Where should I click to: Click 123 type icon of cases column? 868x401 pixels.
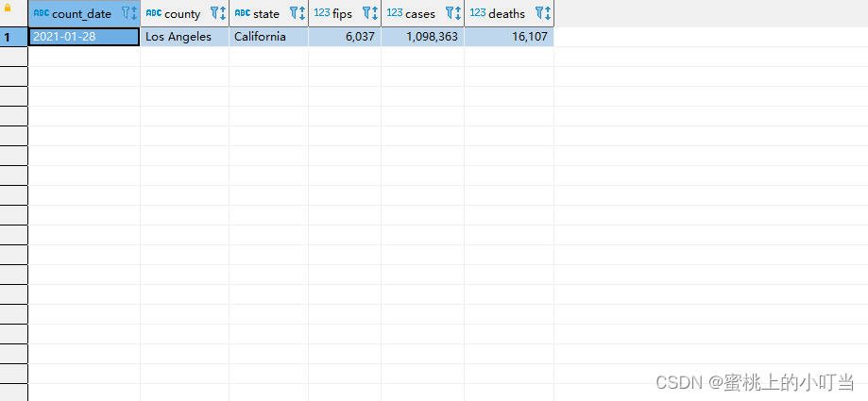pos(395,12)
